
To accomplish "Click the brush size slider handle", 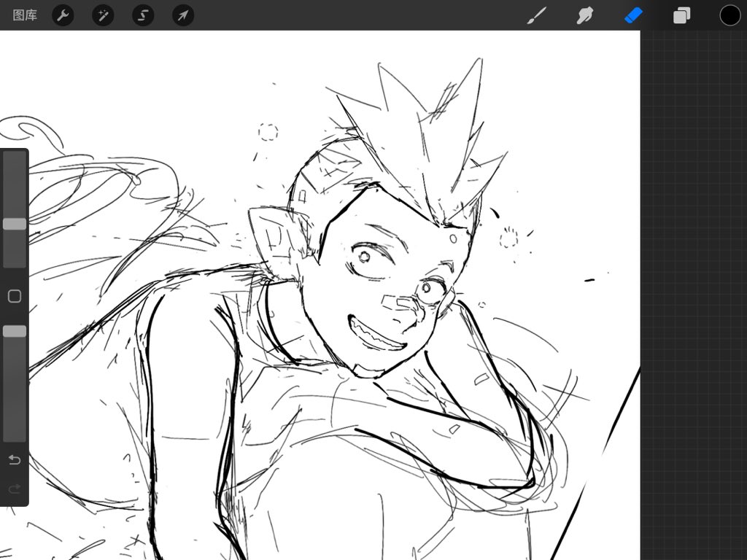I will click(x=15, y=225).
